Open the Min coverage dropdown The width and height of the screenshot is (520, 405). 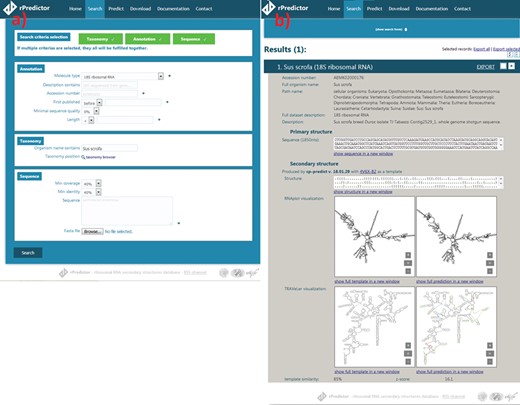tap(98, 183)
